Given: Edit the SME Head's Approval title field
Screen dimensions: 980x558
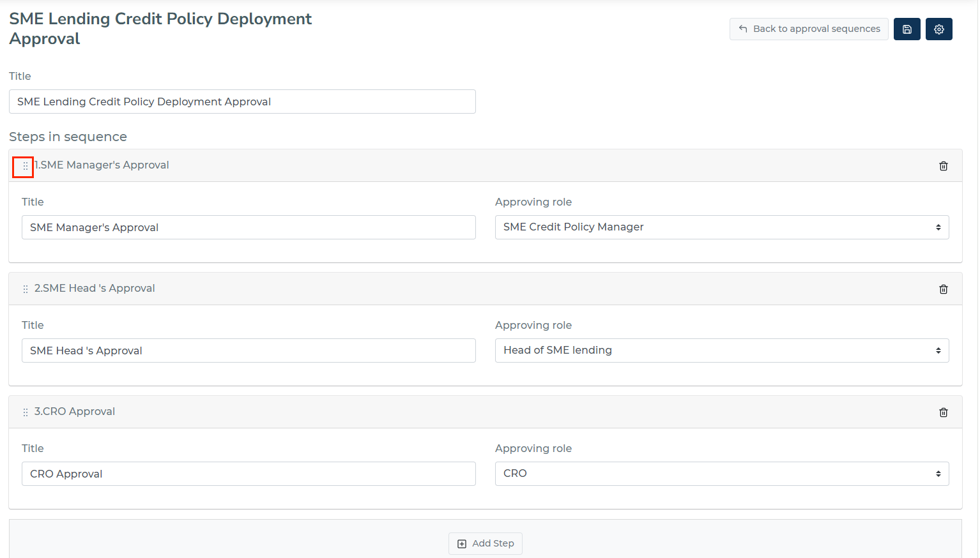Looking at the screenshot, I should pos(249,351).
